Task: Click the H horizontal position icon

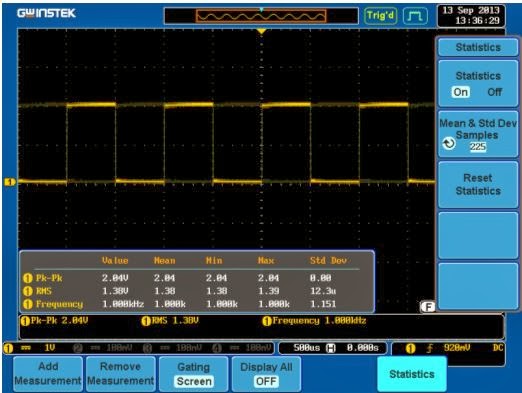Action: coord(331,348)
